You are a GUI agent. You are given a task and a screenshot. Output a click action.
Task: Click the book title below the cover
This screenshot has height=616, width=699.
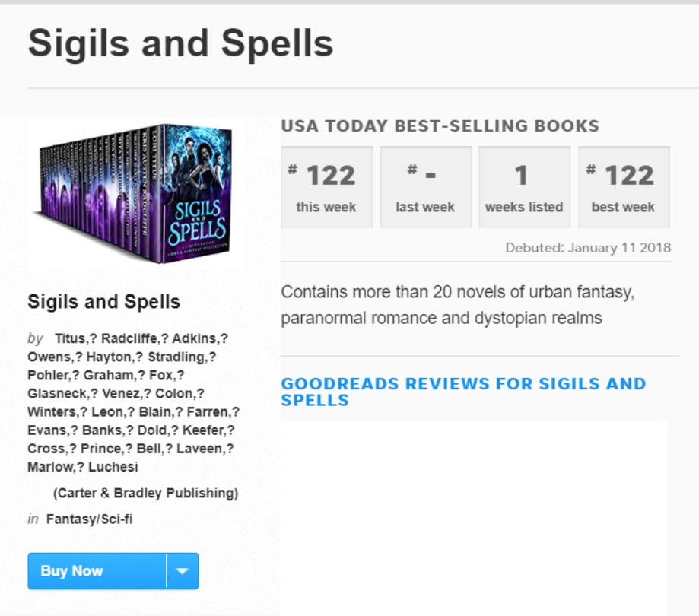click(104, 302)
